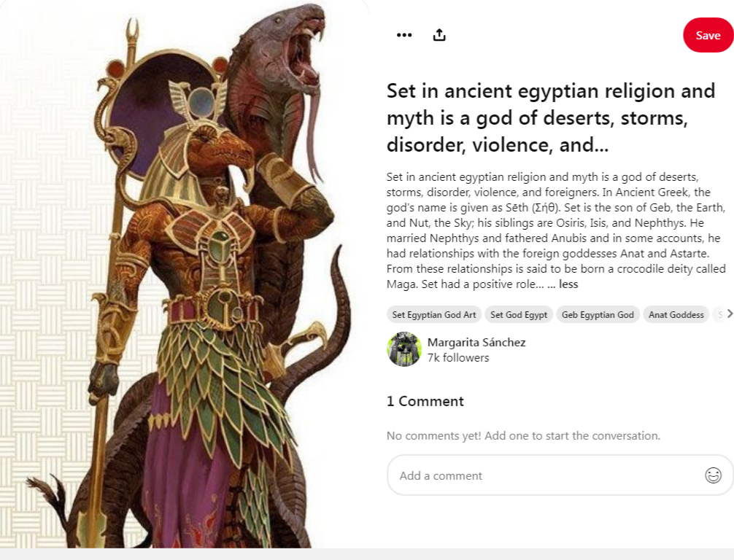This screenshot has height=560, width=734.
Task: Click the pin description paragraph text
Action: [556, 230]
